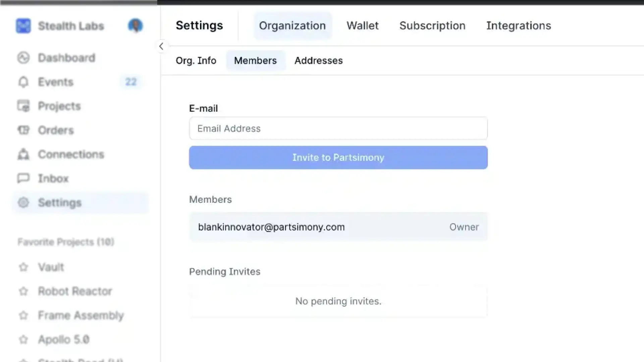644x362 pixels.
Task: Collapse the sidebar with the chevron
Action: [161, 46]
